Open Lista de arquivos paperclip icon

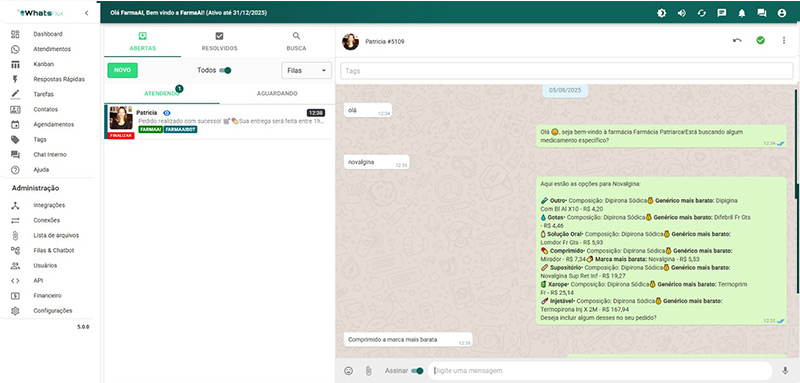[x=15, y=236]
